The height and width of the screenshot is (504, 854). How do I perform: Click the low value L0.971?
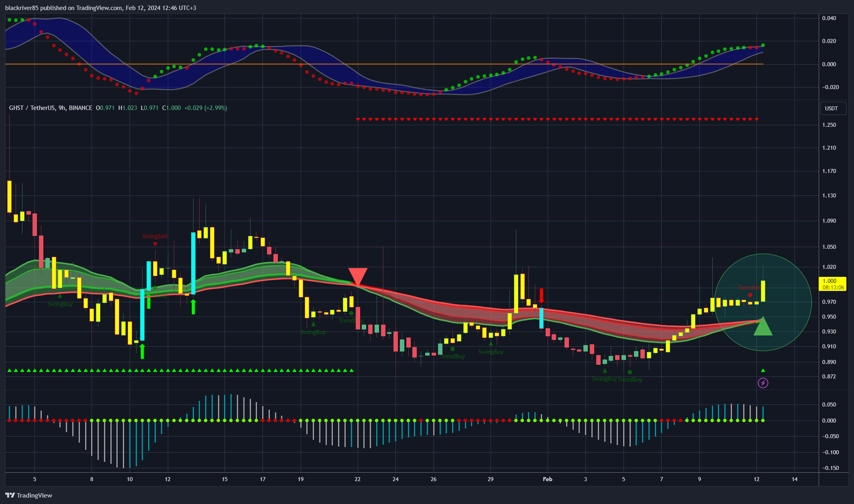coord(149,108)
